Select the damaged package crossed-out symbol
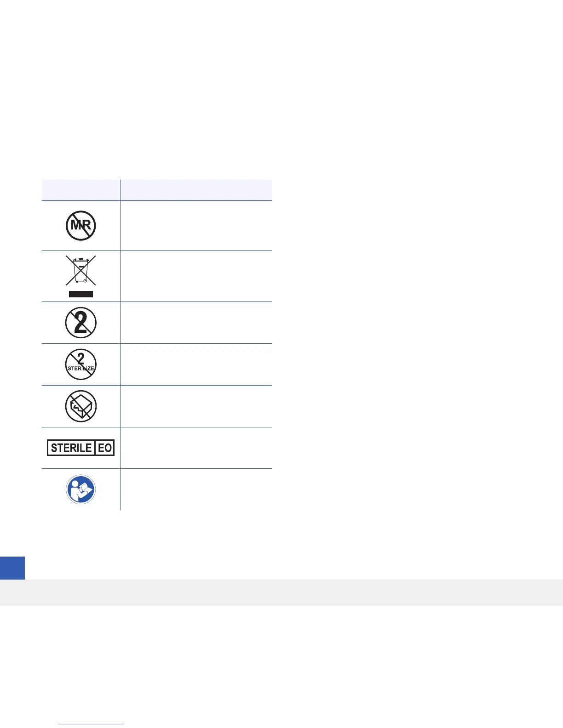 click(80, 406)
